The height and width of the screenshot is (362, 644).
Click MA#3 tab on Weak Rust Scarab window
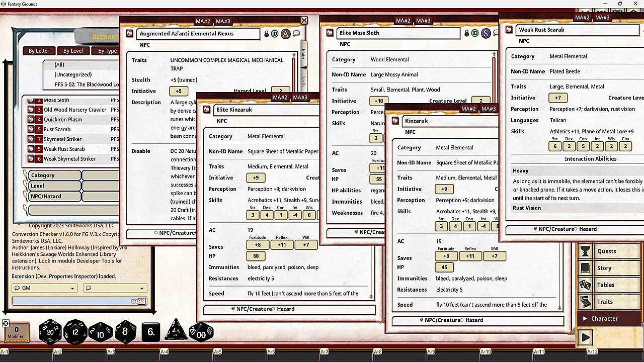(602, 18)
